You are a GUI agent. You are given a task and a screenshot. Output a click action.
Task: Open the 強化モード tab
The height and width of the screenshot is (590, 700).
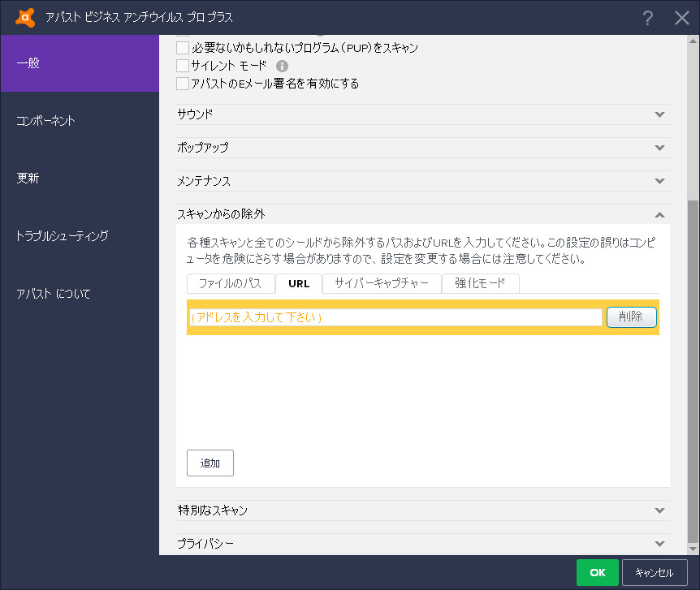[x=481, y=283]
